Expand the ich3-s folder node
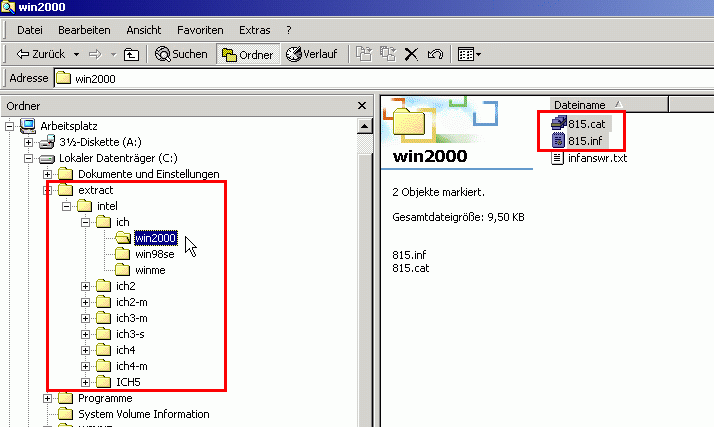The height and width of the screenshot is (427, 714). 86,334
